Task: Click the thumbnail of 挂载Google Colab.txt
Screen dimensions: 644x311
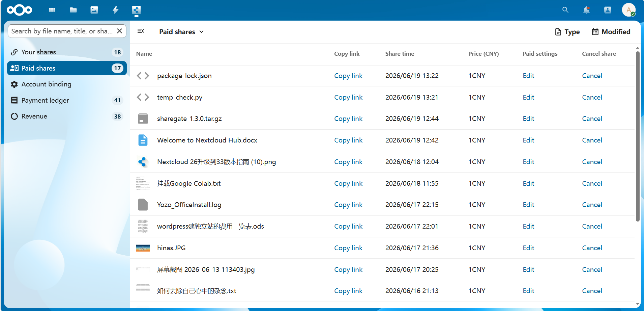Action: (x=143, y=183)
